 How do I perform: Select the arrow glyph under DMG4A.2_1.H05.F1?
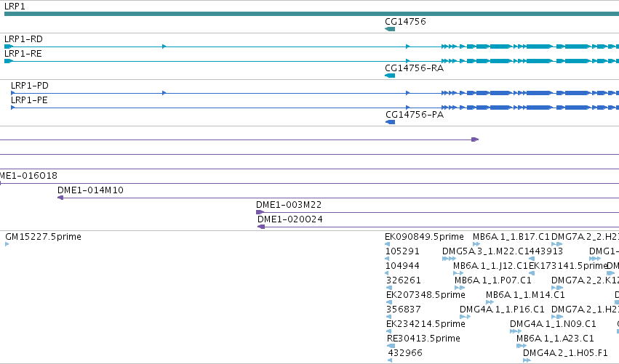click(x=527, y=360)
